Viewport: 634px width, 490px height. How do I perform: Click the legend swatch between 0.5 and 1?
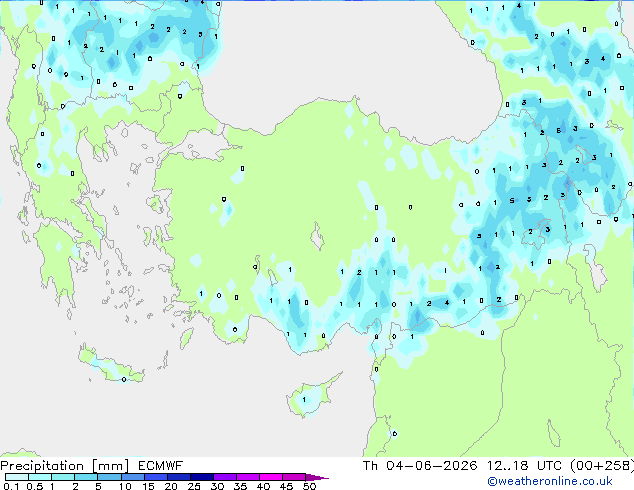point(40,477)
